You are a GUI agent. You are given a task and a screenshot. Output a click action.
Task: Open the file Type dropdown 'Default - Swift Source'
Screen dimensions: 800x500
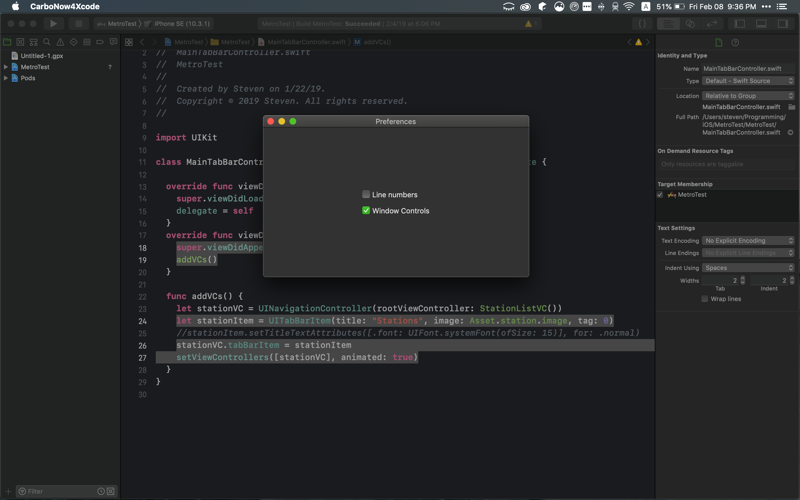(x=748, y=81)
